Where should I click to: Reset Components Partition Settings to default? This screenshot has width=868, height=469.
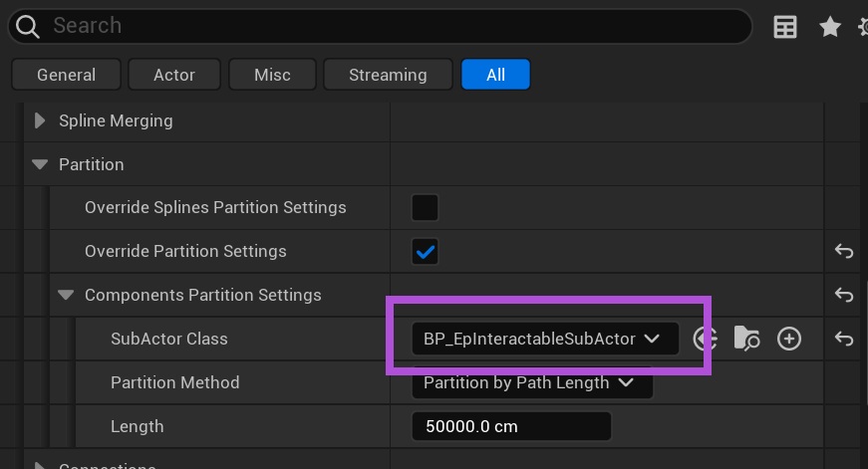844,296
